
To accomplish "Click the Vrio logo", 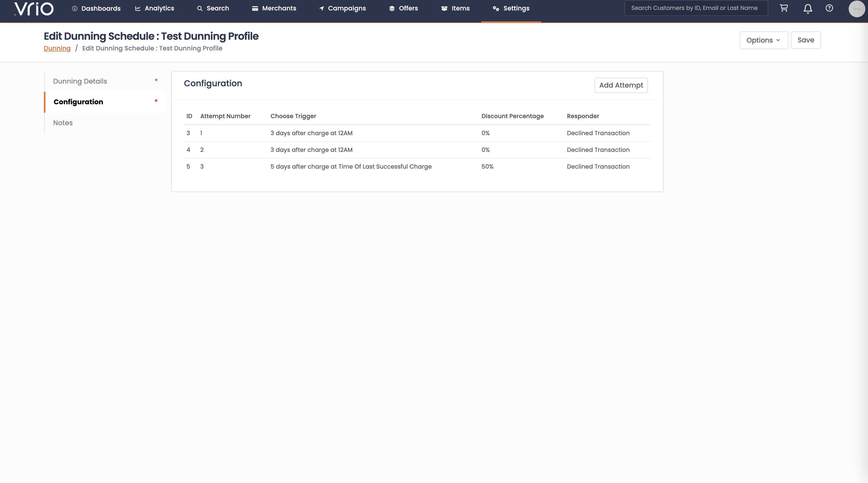I will [34, 9].
